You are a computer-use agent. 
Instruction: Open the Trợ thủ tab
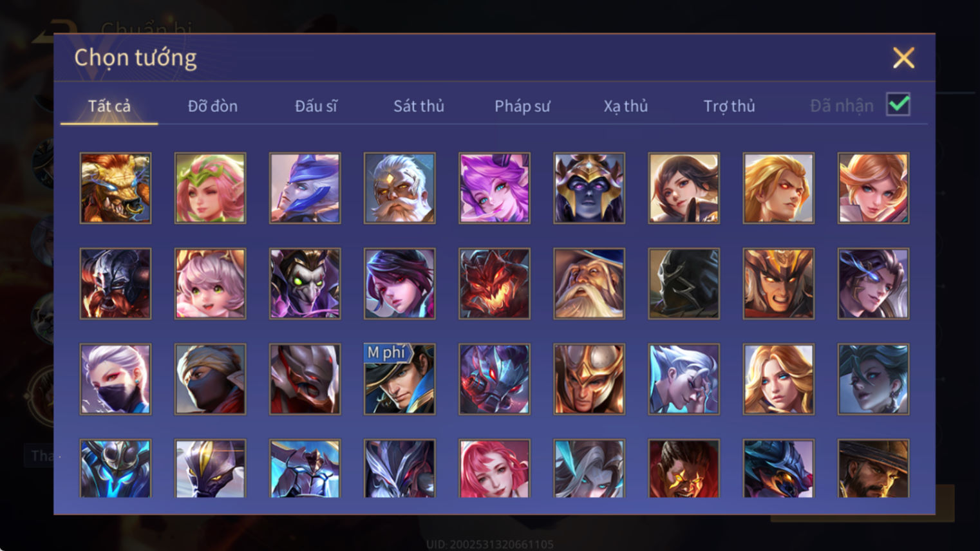(x=729, y=106)
